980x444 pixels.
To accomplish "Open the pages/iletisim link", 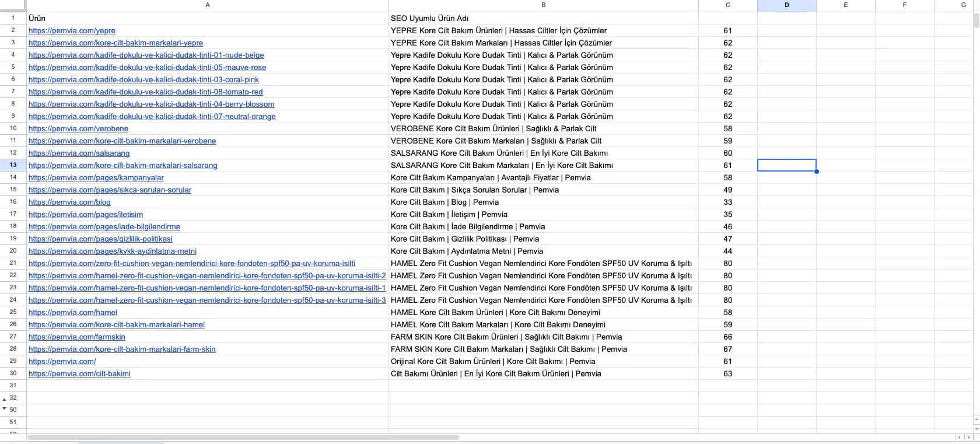I will click(86, 214).
